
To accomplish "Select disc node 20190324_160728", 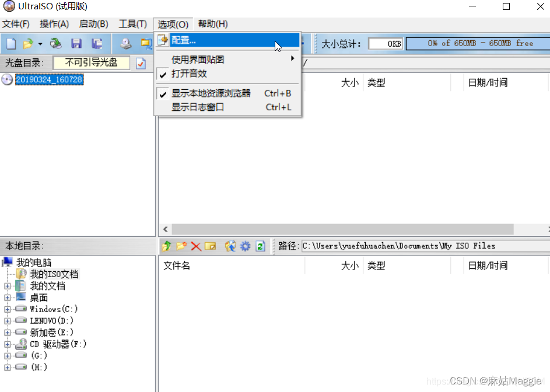I will 49,80.
